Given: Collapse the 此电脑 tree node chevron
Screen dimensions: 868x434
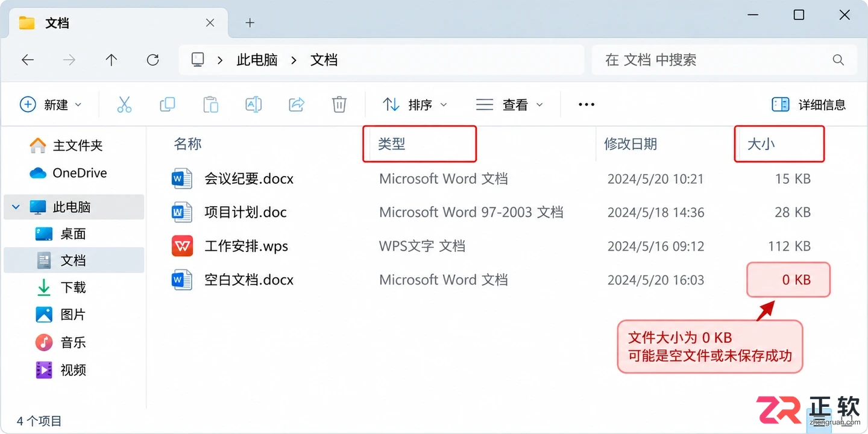Looking at the screenshot, I should 16,207.
